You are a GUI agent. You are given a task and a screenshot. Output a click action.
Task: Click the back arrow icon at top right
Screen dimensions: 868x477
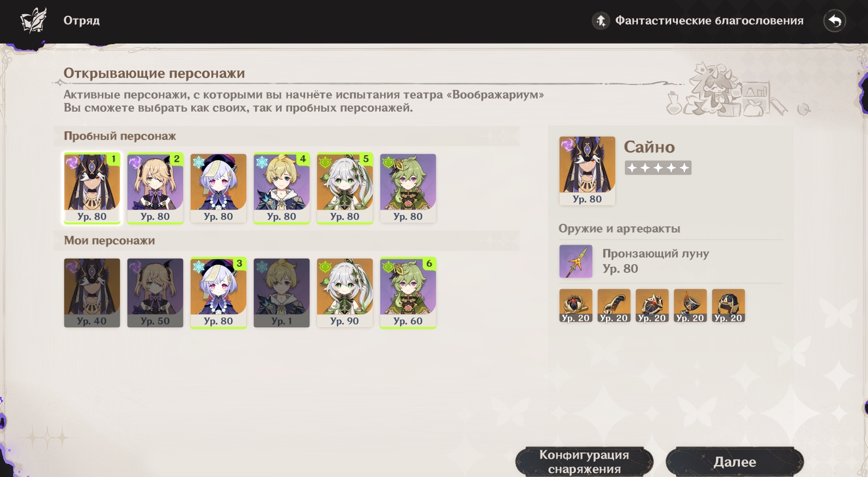834,21
